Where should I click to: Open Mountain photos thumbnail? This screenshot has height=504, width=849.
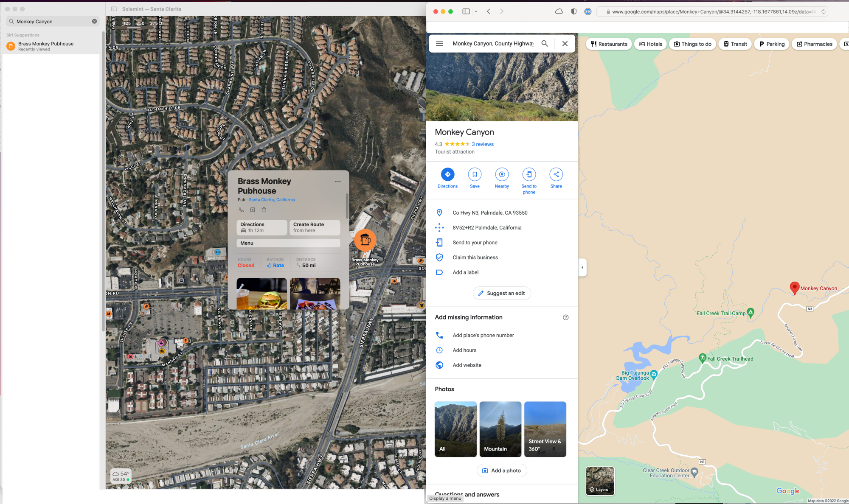pos(500,429)
